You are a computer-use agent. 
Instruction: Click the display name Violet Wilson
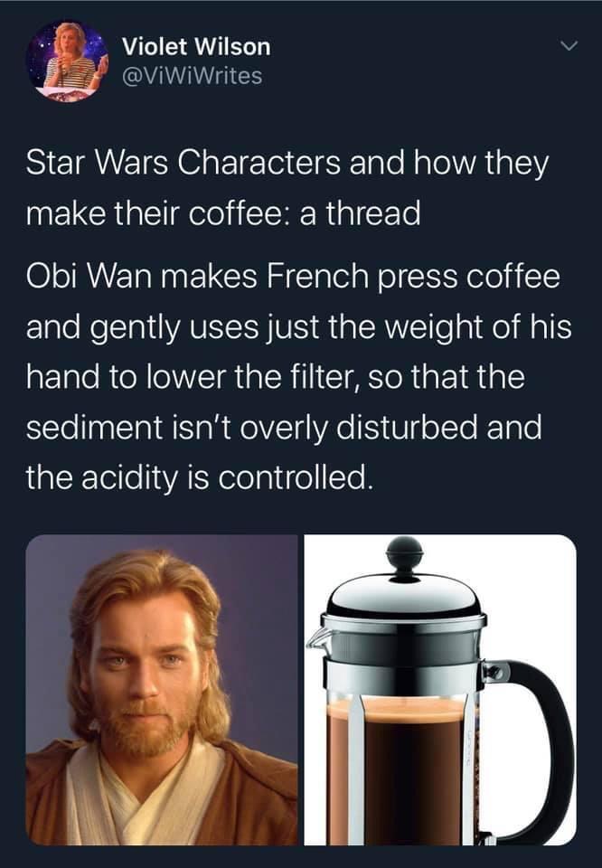[196, 46]
